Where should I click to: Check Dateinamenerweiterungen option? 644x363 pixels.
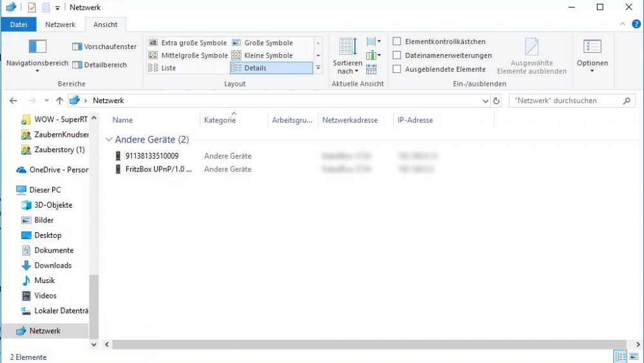(x=397, y=55)
